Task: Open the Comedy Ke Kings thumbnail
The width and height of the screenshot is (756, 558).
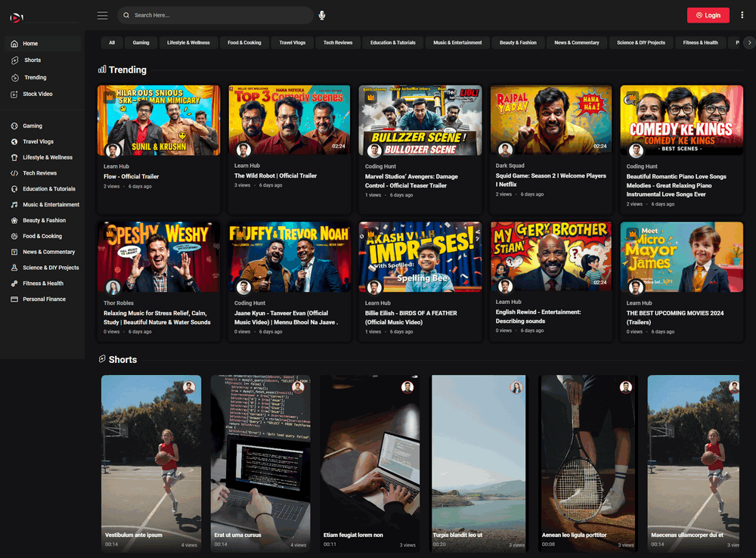Action: tap(682, 120)
